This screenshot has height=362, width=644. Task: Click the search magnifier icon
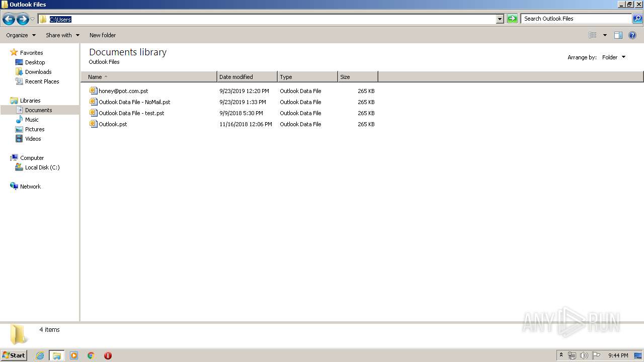coord(637,19)
